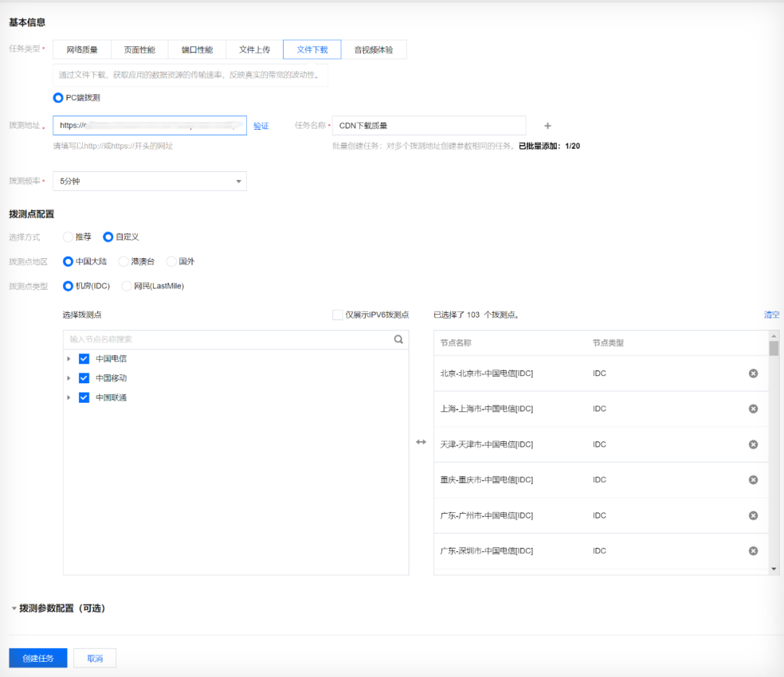Click the 清空 link to clear nodes
The width and height of the screenshot is (784, 677).
[771, 315]
